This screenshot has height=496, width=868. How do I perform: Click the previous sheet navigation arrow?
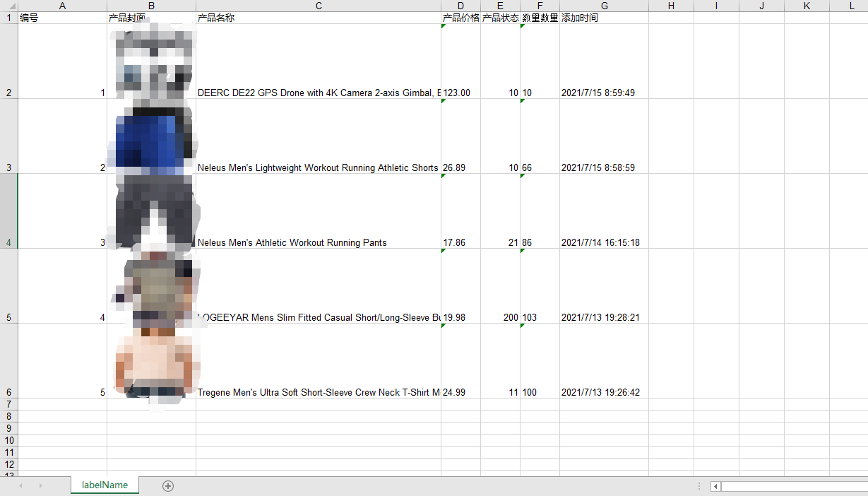(x=20, y=485)
